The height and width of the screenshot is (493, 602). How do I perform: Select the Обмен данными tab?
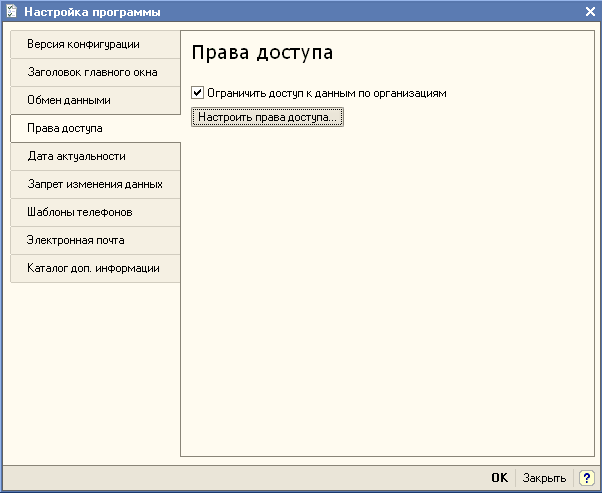coord(70,100)
